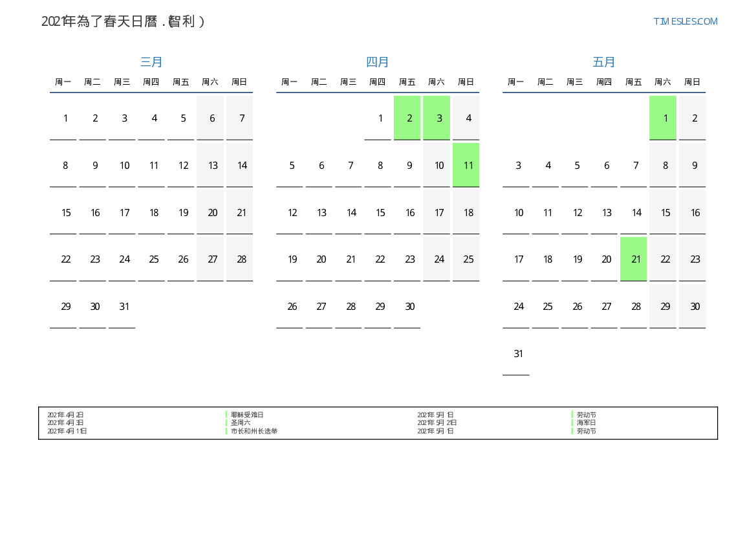Click the 三月 month heading

tap(151, 62)
